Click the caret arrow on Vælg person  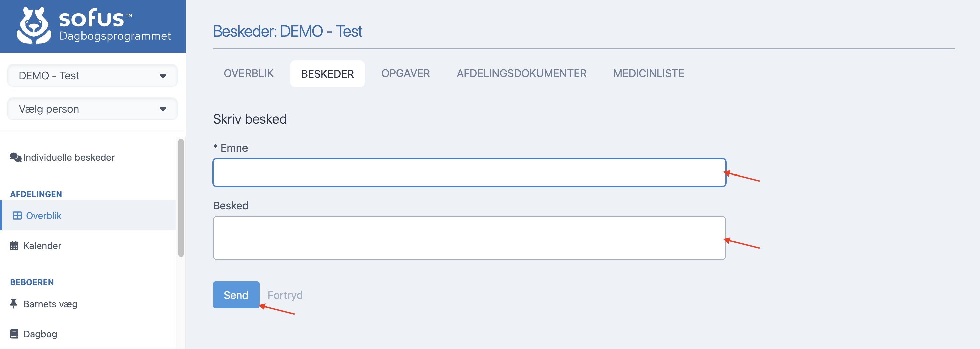click(x=163, y=109)
